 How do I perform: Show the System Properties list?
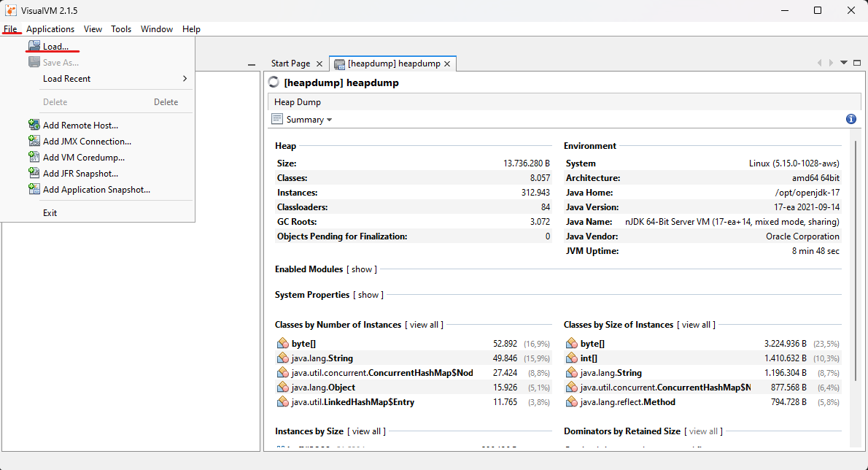click(368, 295)
